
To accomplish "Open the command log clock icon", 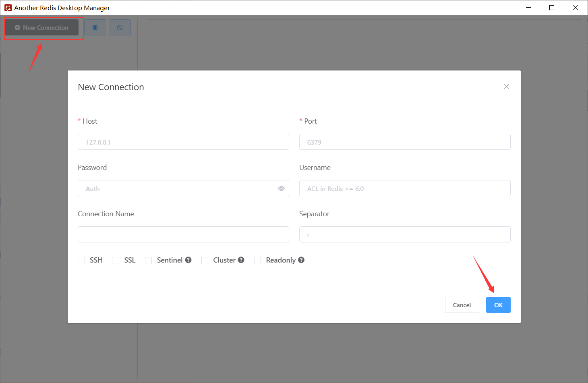I will click(x=120, y=27).
